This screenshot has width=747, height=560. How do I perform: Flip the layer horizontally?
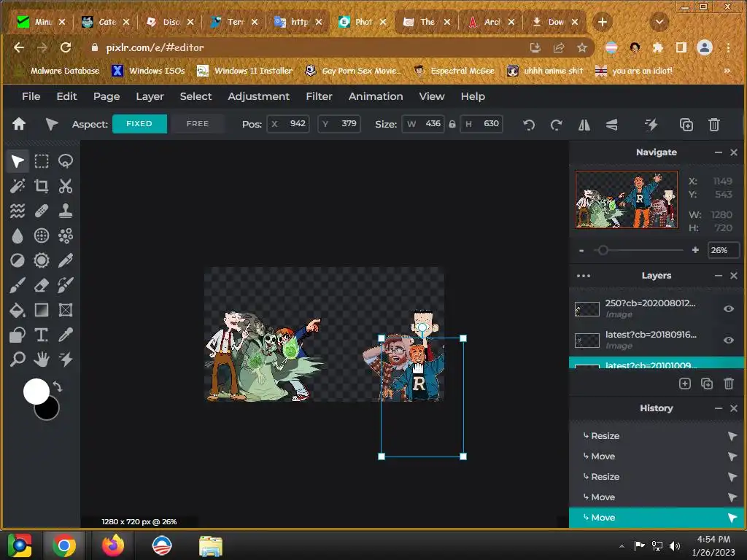tap(584, 125)
